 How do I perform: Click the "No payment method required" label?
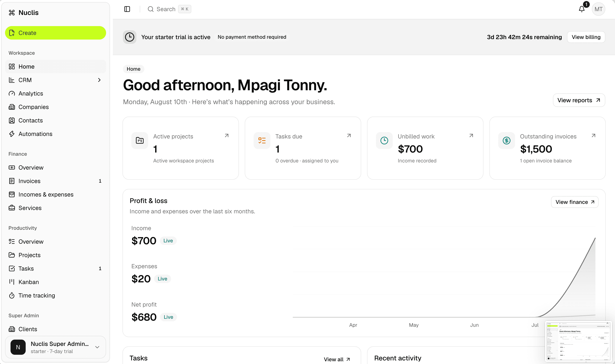(252, 37)
